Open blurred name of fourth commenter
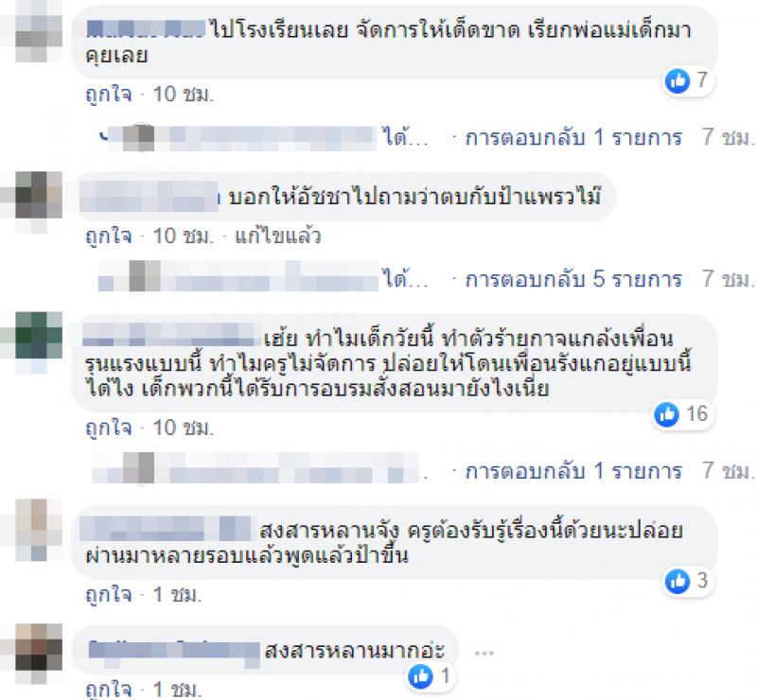757x700 pixels. pyautogui.click(x=165, y=529)
